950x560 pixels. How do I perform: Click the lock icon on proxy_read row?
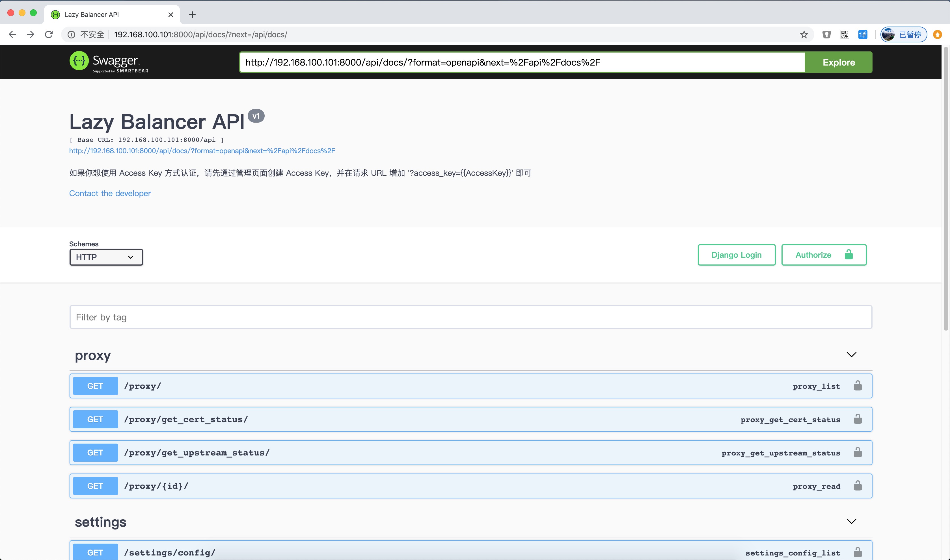858,486
